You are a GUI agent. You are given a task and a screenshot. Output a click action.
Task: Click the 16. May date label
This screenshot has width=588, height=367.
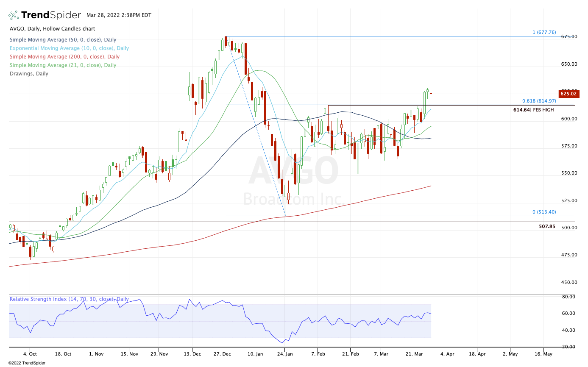pos(543,353)
